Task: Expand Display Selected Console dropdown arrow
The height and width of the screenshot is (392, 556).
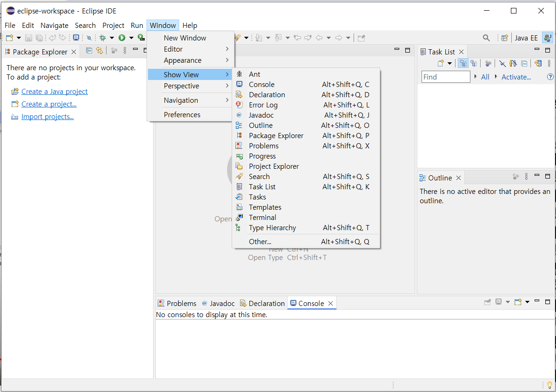Action: pos(508,302)
